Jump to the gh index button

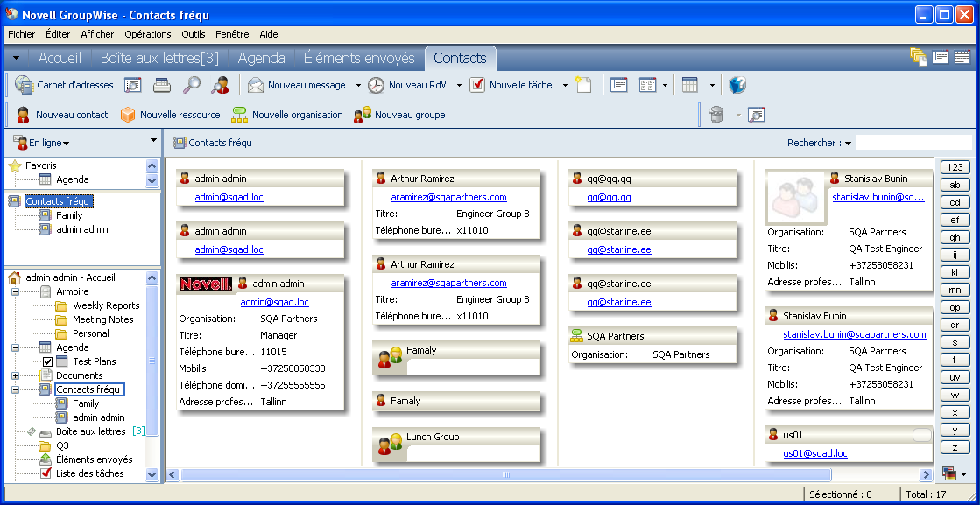coord(955,237)
